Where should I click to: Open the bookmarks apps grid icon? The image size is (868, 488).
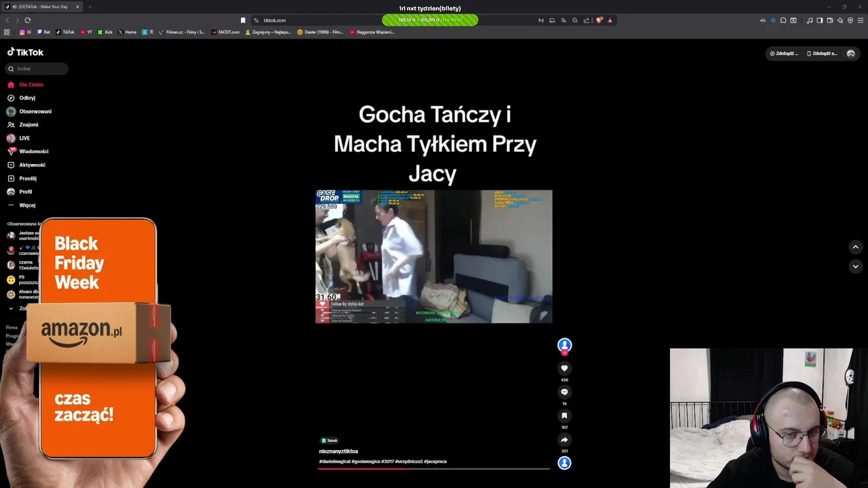(7, 32)
